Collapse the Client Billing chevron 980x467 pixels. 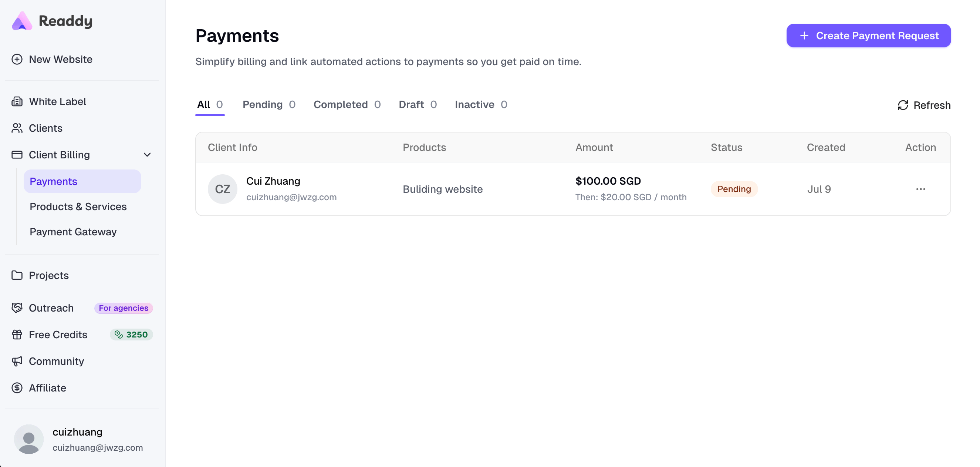[x=147, y=155]
